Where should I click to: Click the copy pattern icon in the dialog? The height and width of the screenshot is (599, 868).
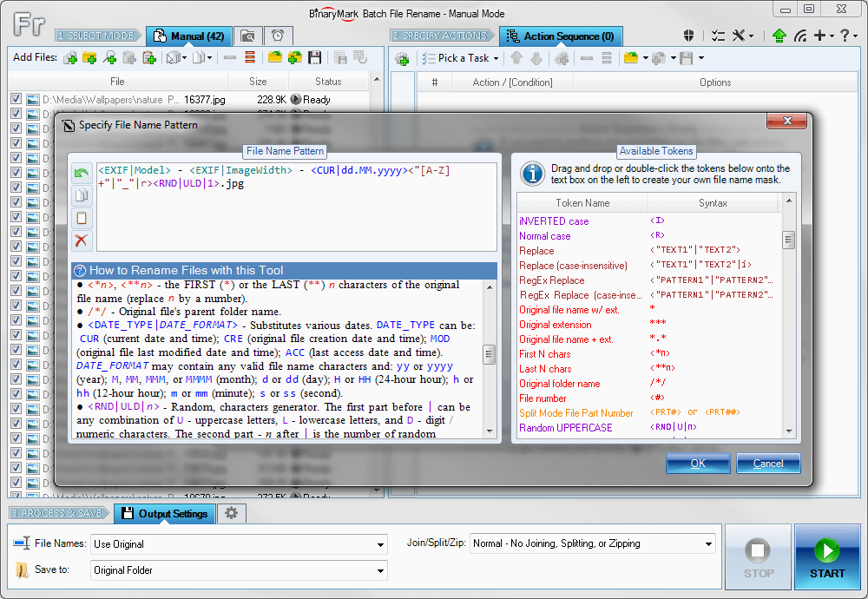coord(82,194)
